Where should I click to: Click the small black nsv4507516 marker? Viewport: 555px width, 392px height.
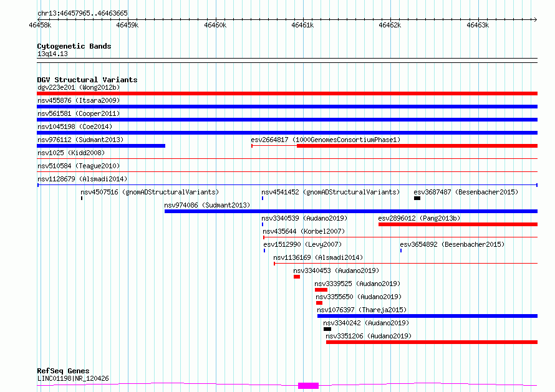pyautogui.click(x=82, y=198)
